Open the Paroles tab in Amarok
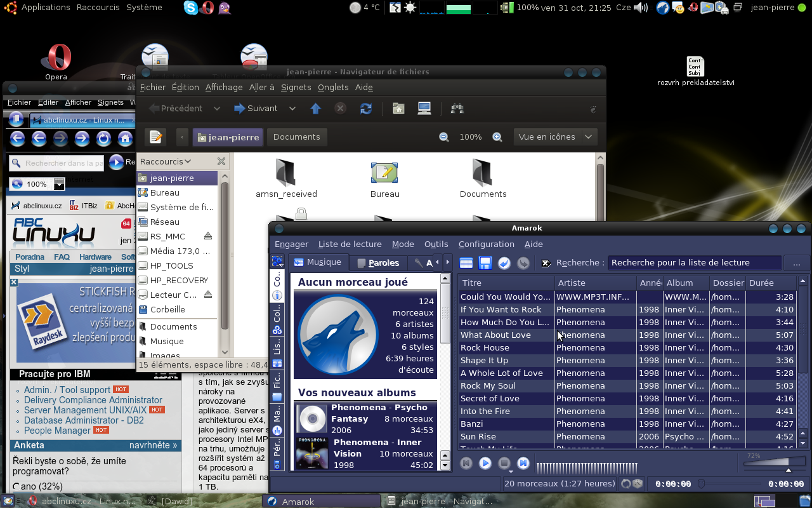 [x=379, y=262]
